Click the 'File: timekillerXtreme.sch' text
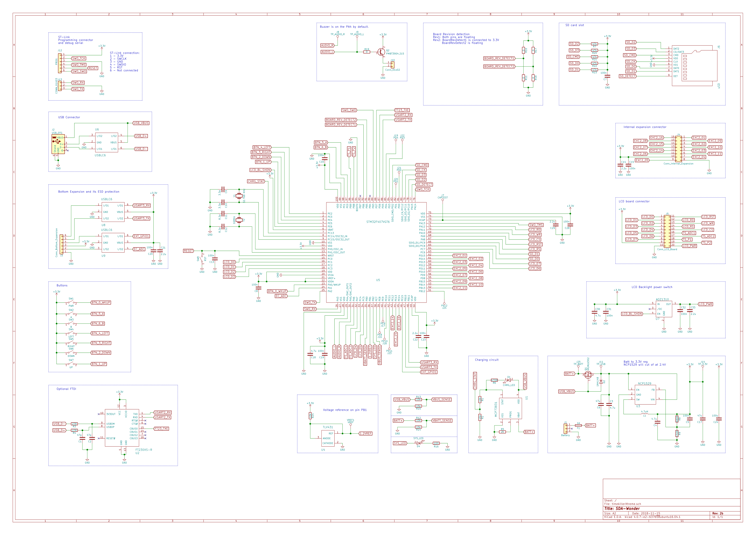This screenshot has height=535, width=756. coord(623,504)
